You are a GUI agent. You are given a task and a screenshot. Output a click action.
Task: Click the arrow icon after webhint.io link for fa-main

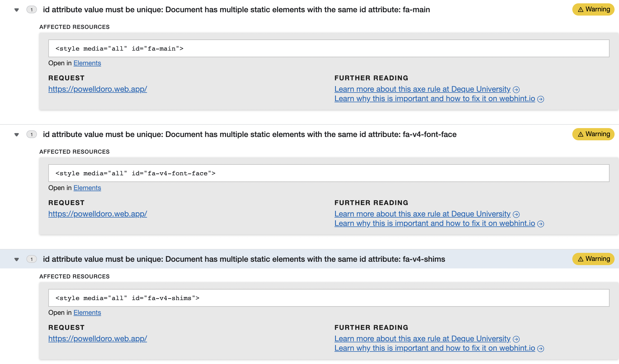click(x=541, y=99)
